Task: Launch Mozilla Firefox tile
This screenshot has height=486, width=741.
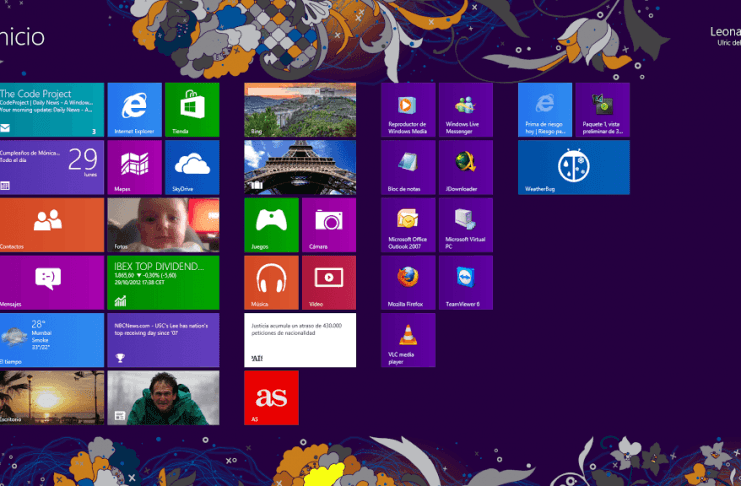Action: pyautogui.click(x=408, y=283)
